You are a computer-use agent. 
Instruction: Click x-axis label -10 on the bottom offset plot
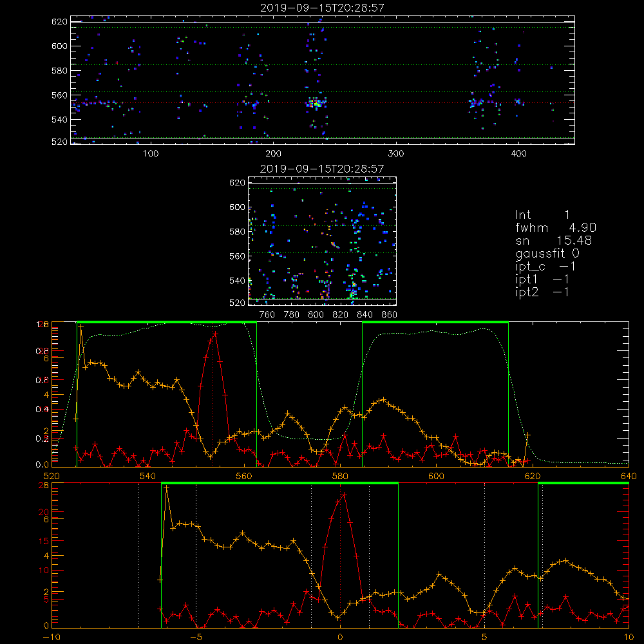pos(52,638)
